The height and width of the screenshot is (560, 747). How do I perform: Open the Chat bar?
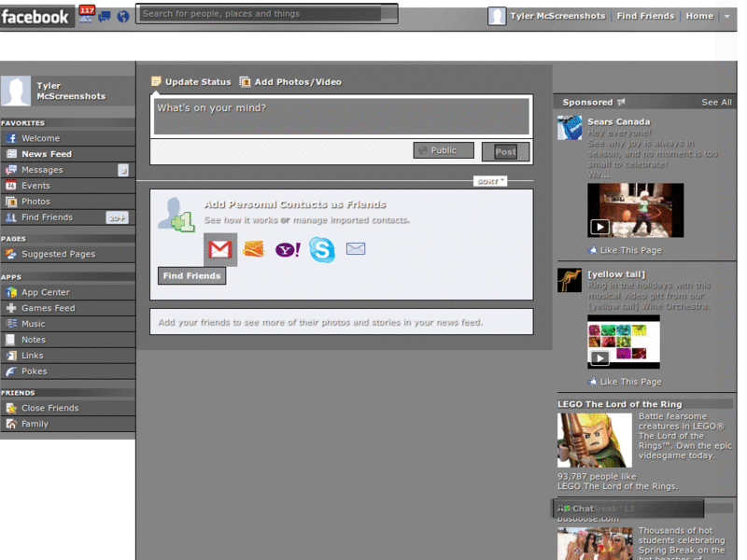click(627, 509)
